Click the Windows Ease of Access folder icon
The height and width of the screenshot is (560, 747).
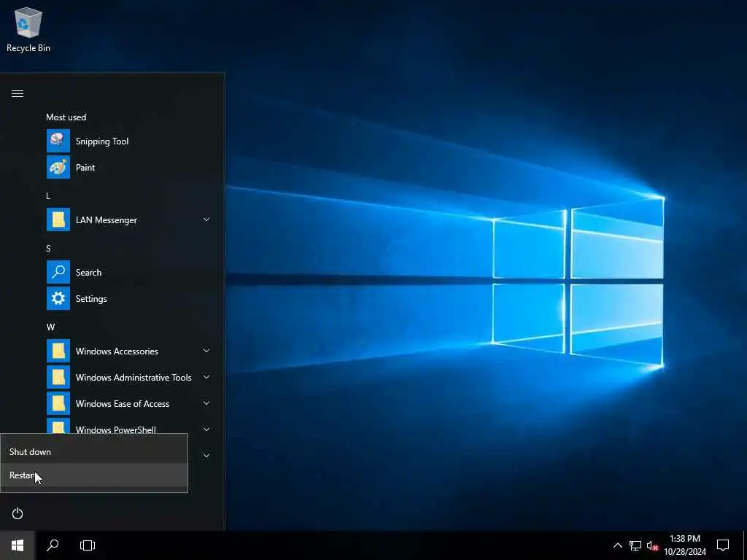[58, 403]
